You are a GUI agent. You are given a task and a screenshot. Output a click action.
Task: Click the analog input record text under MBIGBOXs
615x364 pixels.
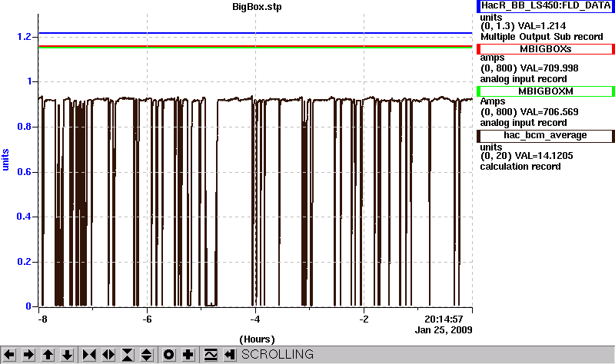pyautogui.click(x=524, y=80)
